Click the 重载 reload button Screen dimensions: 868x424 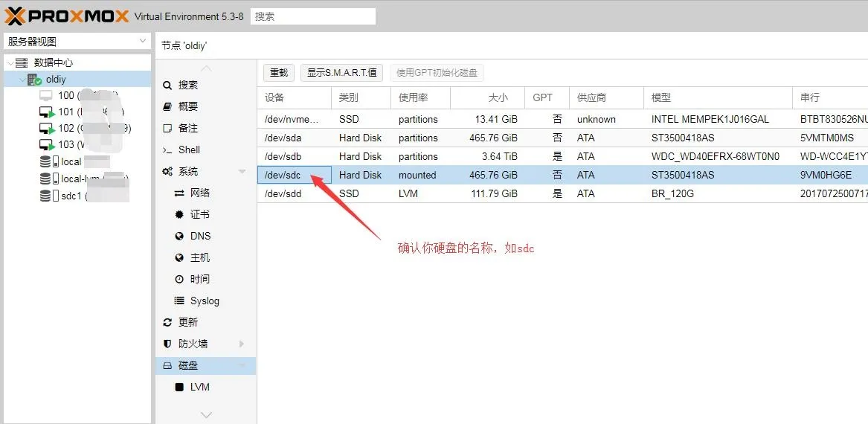[x=279, y=72]
